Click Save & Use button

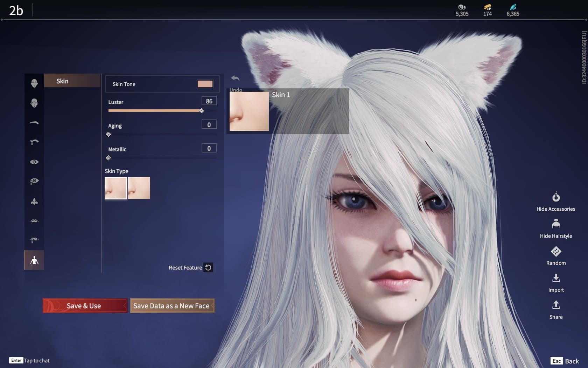pos(85,306)
